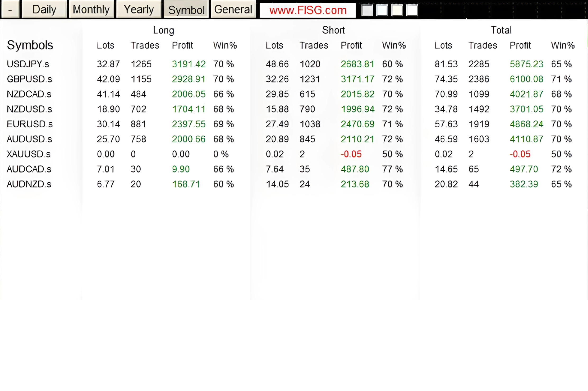
Task: Select the USDJPY.s symbol row
Action: coord(28,64)
